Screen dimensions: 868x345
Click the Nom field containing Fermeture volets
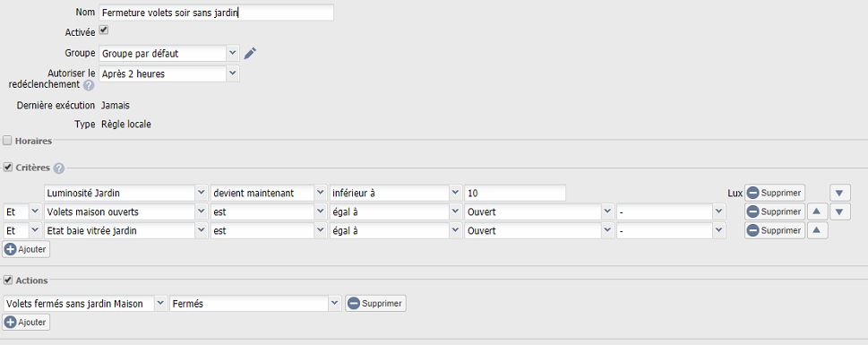coord(217,13)
